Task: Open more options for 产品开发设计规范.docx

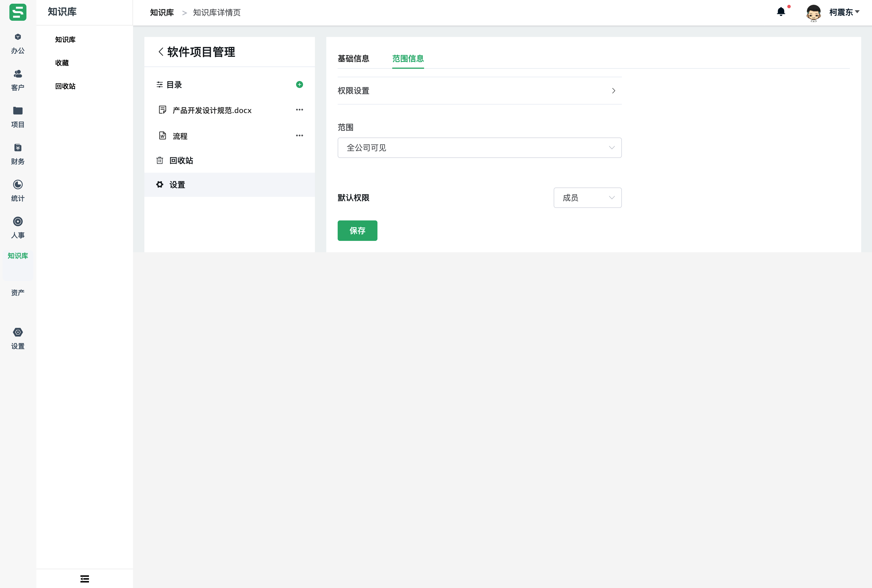Action: (x=299, y=110)
